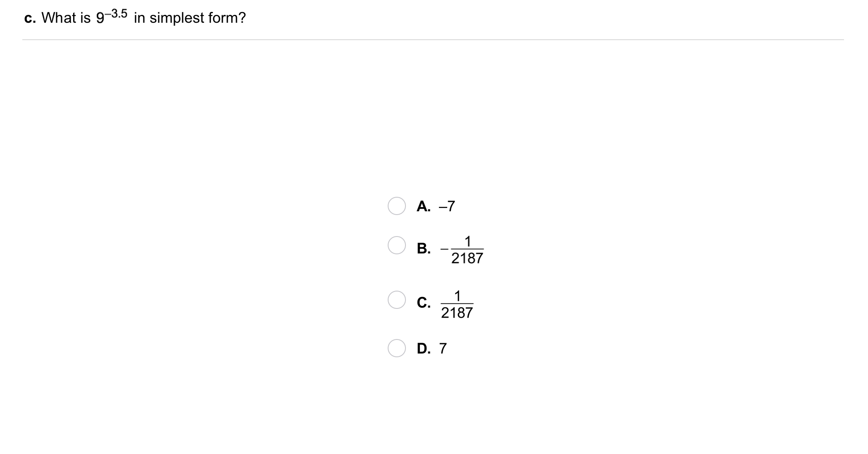
Task: Click the bold "c." question part label
Action: pyautogui.click(x=30, y=18)
